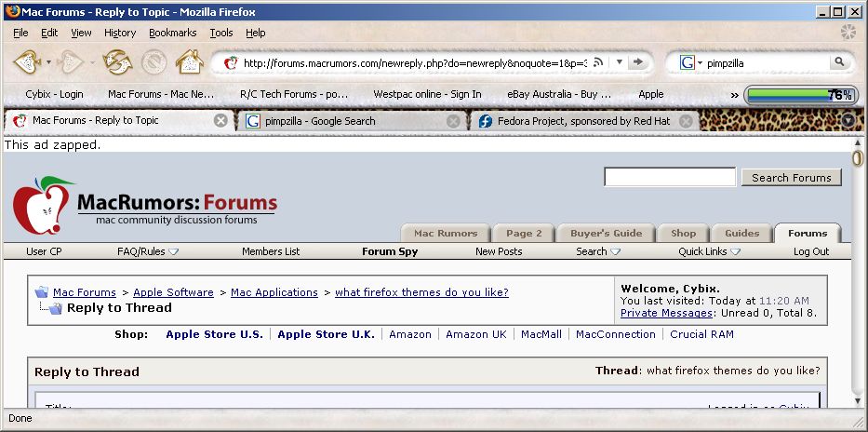This screenshot has height=432, width=868.
Task: Click the greyed-out Stop loading button
Action: coord(154,62)
